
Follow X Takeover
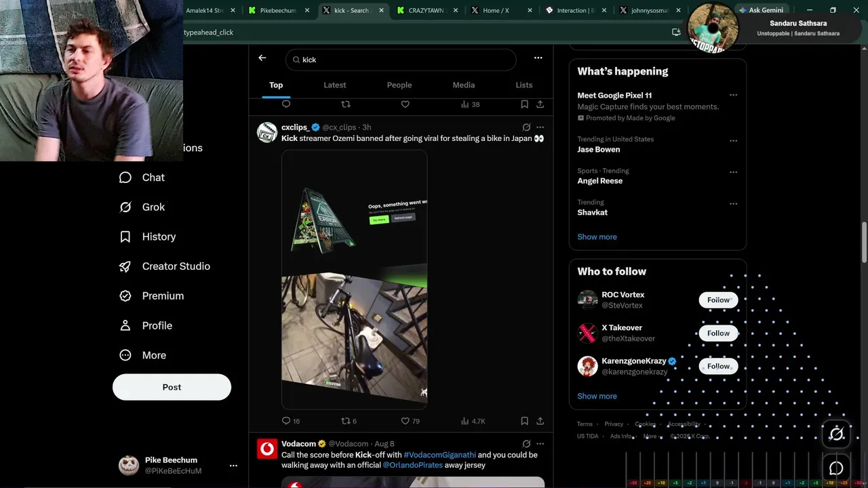(718, 333)
